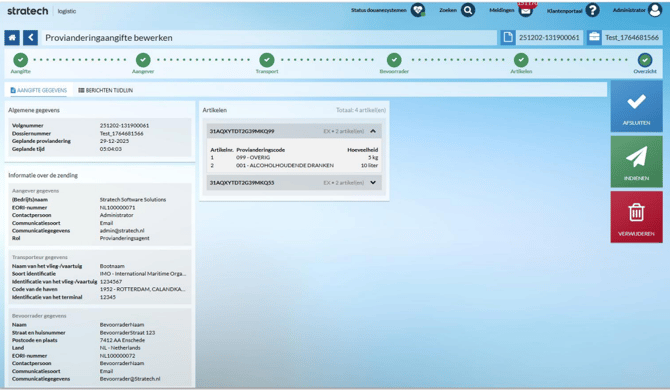The image size is (670, 390).
Task: Click the Geplande tijd value 05:04:03
Action: 111,149
